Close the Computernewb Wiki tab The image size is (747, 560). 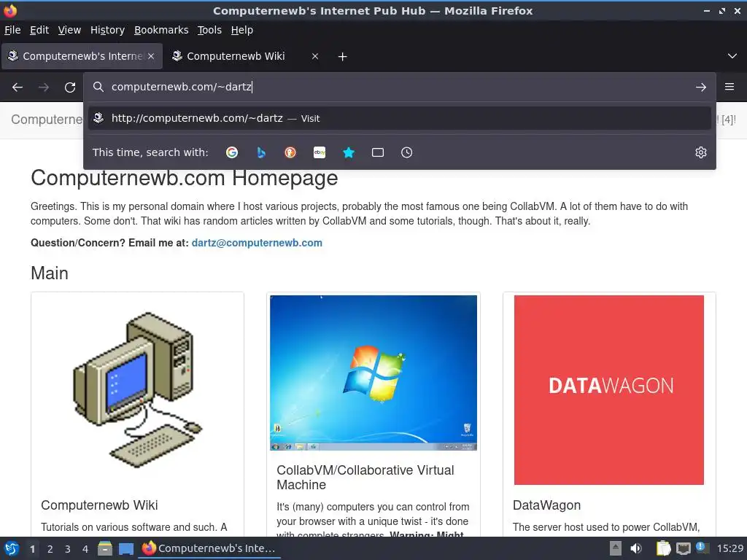315,56
